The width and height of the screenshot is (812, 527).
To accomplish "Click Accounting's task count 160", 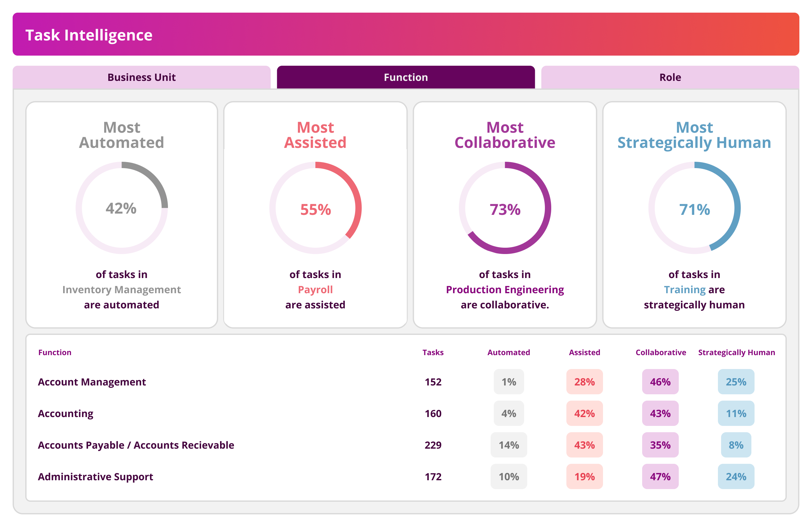I will [x=433, y=414].
